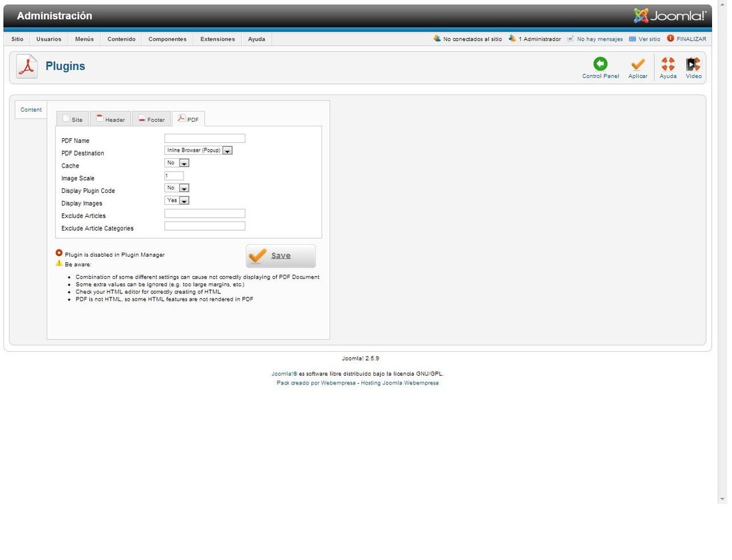Viewport: 732px width, 560px height.
Task: Click the Ver sitio link
Action: 649,39
